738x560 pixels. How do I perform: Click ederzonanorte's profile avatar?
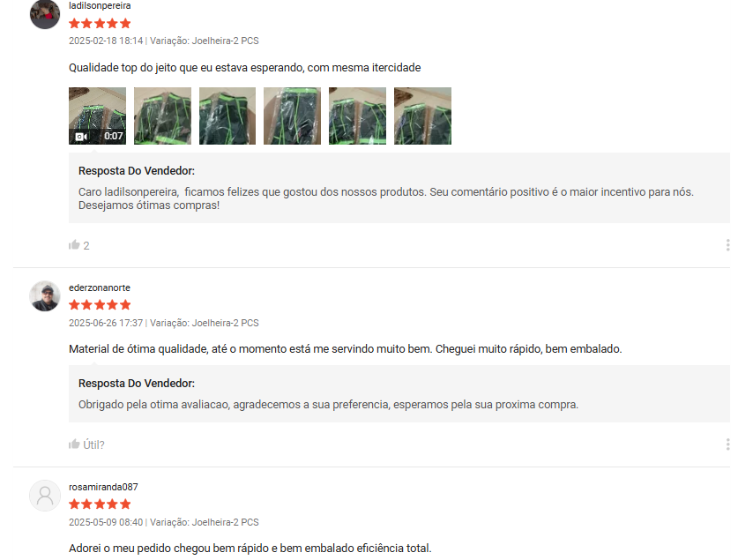tap(45, 296)
